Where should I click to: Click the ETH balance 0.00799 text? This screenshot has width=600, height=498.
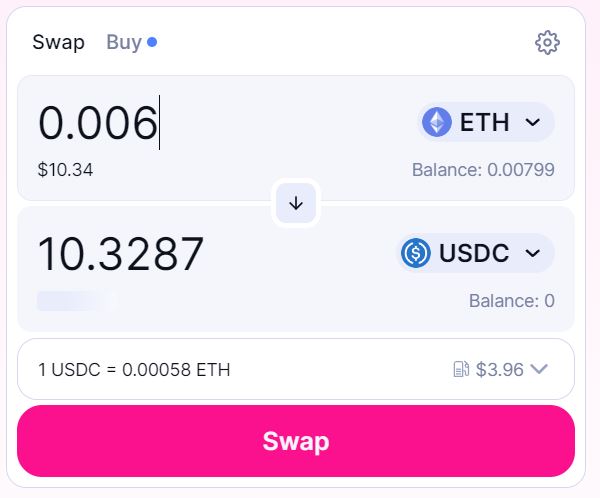483,170
